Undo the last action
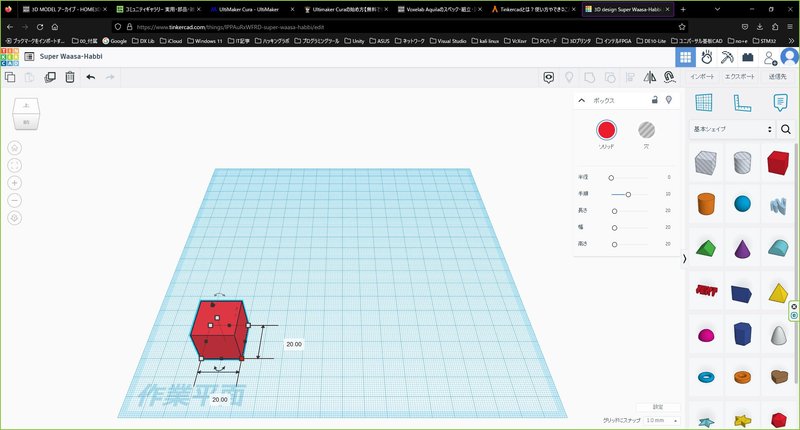The image size is (800, 430). pyautogui.click(x=91, y=77)
